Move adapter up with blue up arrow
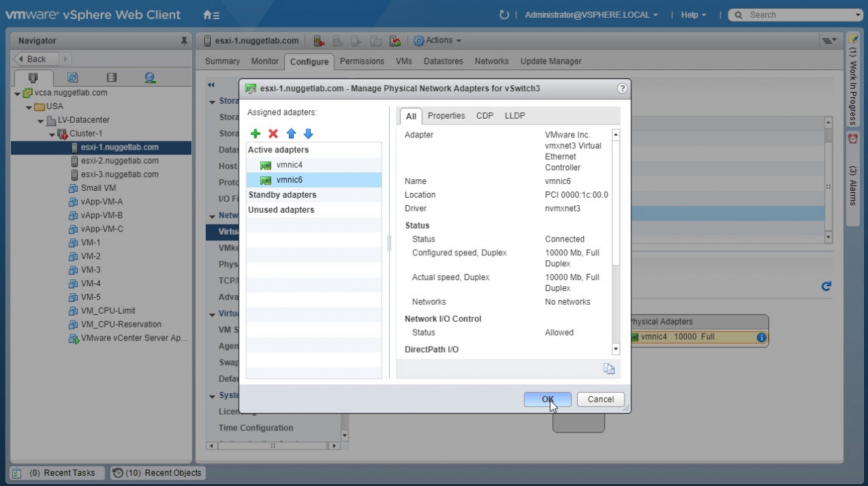Screen dimensions: 868x486 (291, 134)
